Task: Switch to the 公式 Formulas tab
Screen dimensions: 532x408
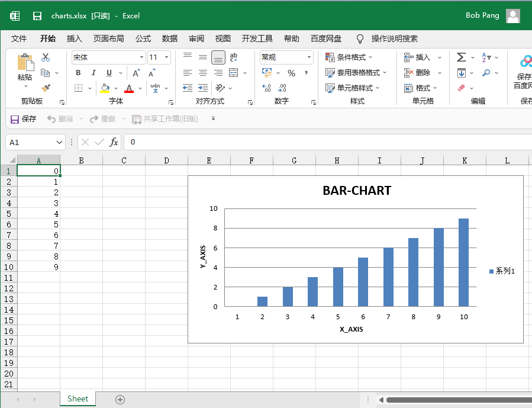Action: [x=143, y=38]
